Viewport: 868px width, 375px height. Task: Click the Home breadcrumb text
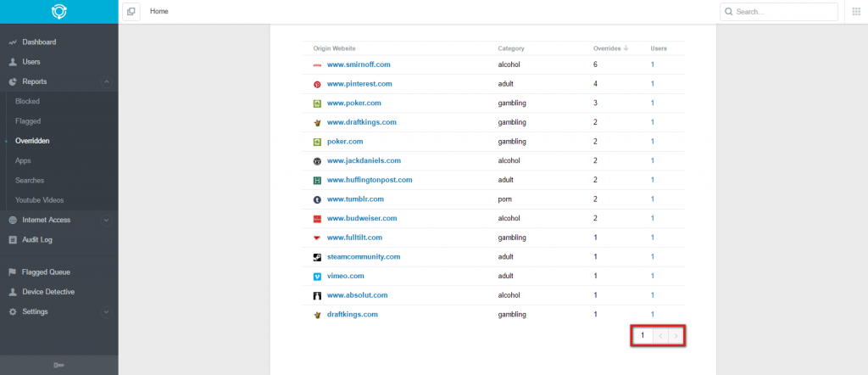pos(159,11)
